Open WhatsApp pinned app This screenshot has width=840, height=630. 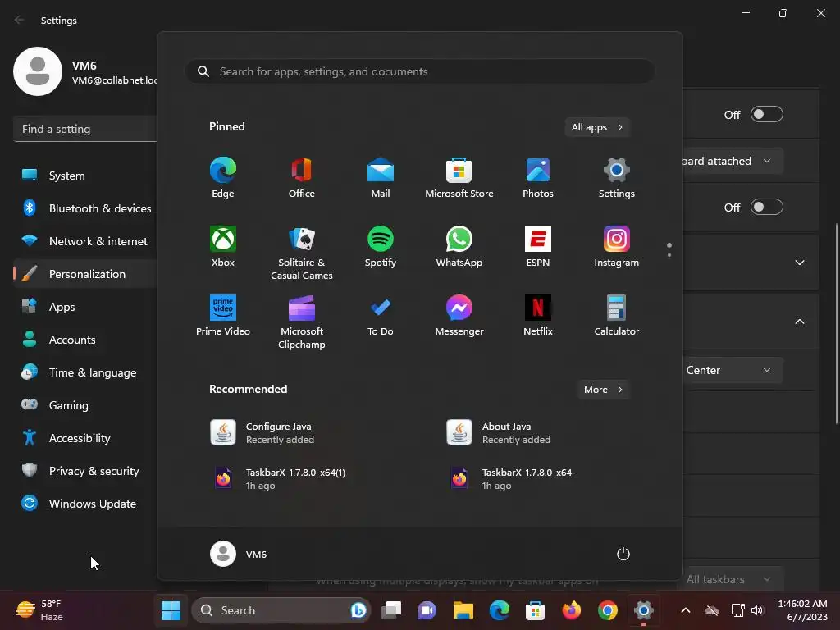pyautogui.click(x=459, y=247)
